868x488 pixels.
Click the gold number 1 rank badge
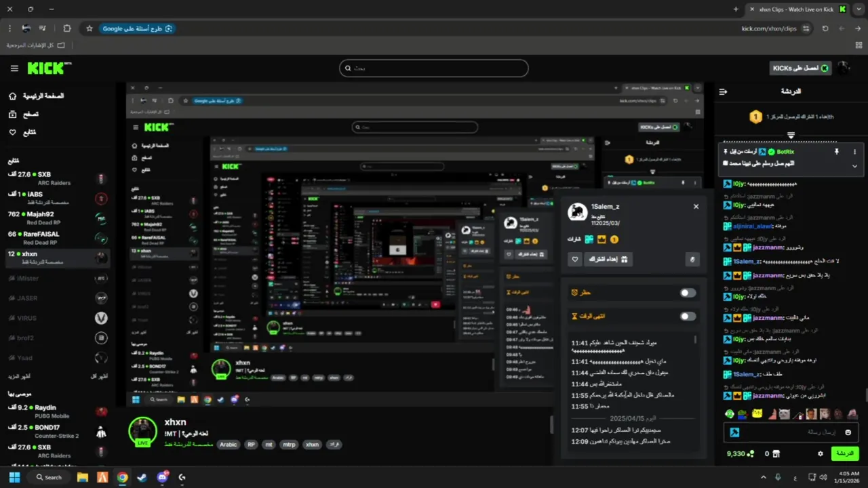(755, 117)
